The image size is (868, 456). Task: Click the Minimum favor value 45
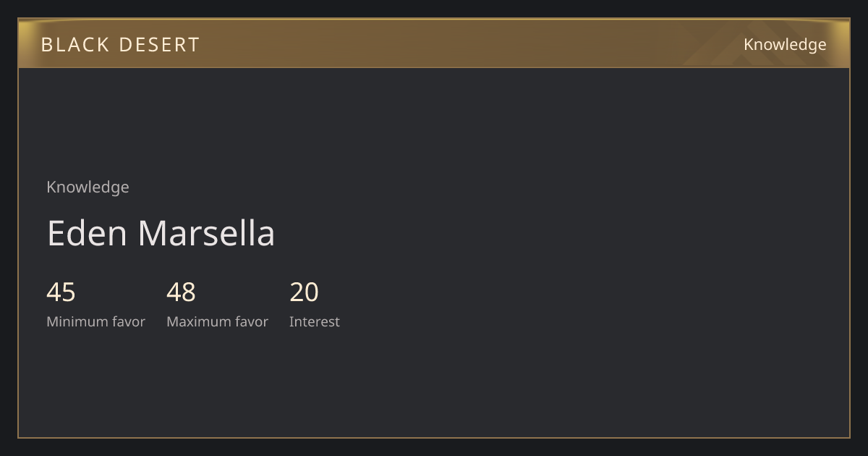(x=61, y=292)
